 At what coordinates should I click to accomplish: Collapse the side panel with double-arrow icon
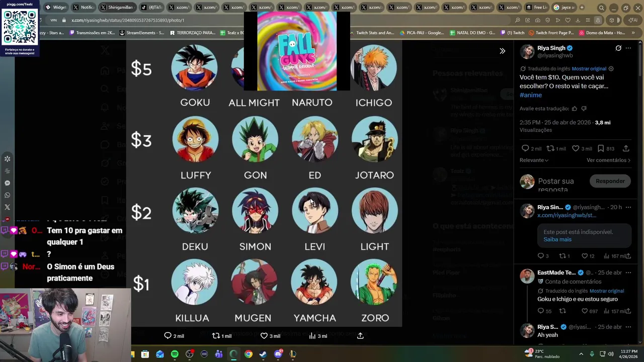502,51
